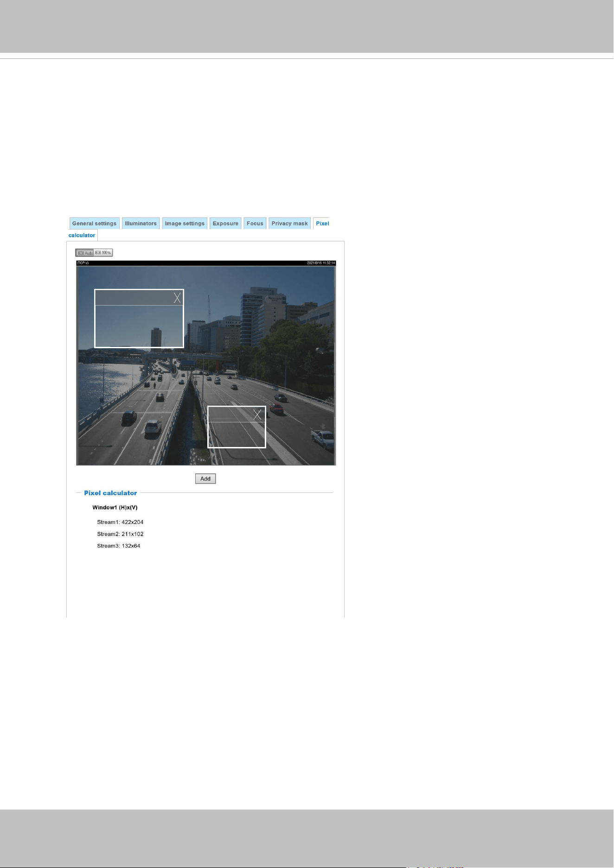This screenshot has height=868, width=614.
Task: Click the Stream2: 211x102 value
Action: [120, 534]
